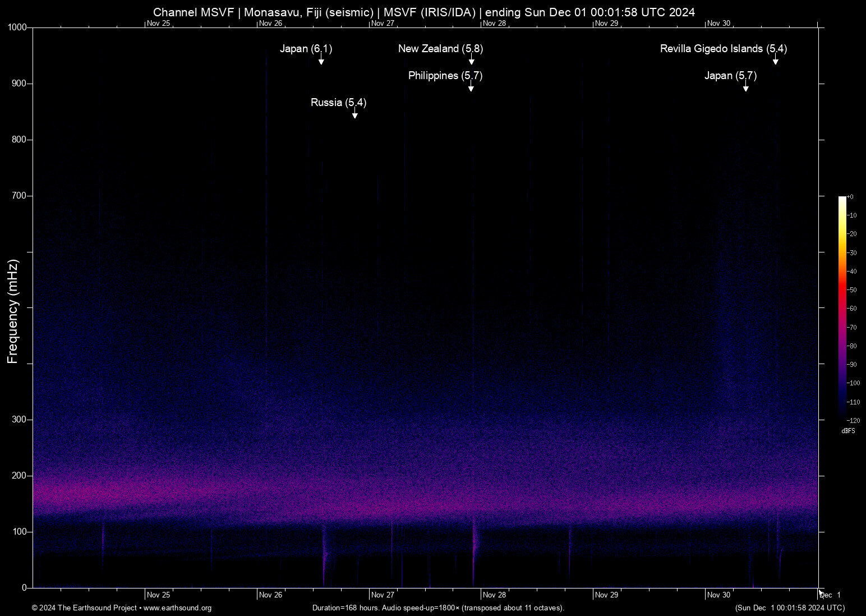Click the Japan (6.1) earthquake label
866x616 pixels.
click(306, 49)
